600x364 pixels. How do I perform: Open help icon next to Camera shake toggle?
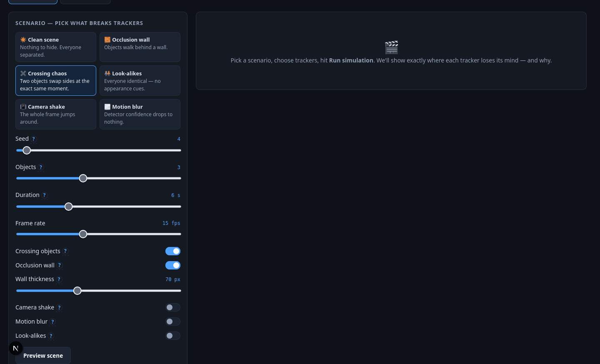pos(59,308)
